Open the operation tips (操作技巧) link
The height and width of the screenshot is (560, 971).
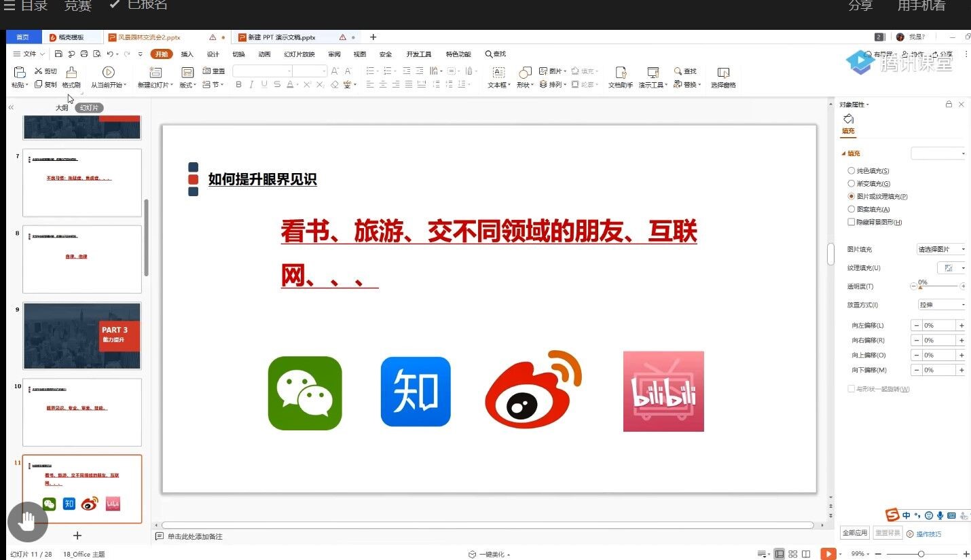(x=928, y=534)
